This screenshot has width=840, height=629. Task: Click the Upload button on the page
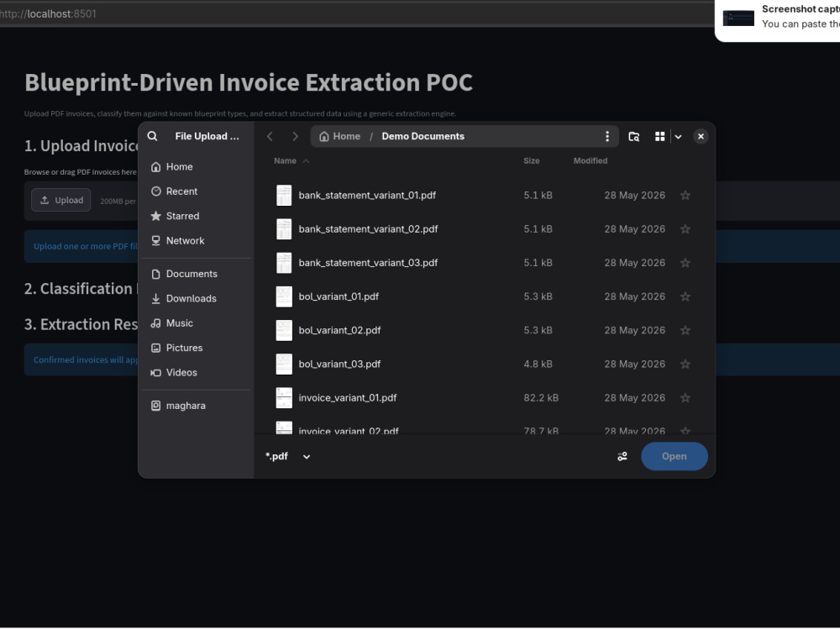coord(61,201)
